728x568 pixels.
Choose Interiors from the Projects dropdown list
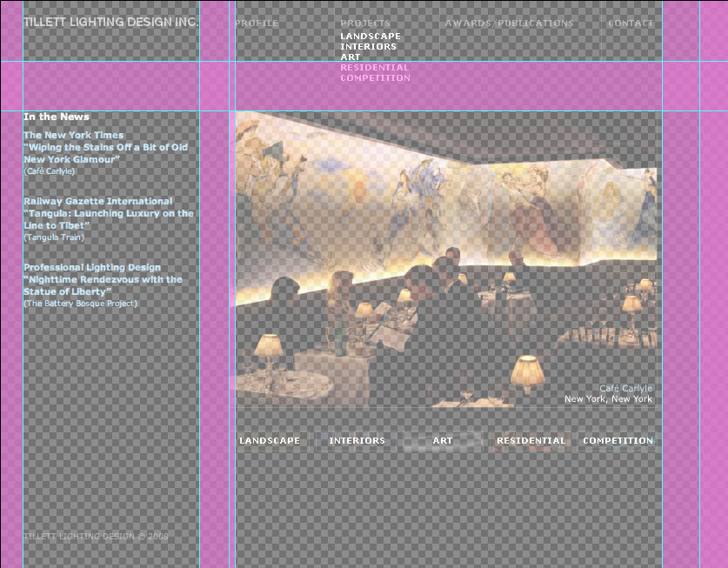[x=368, y=46]
